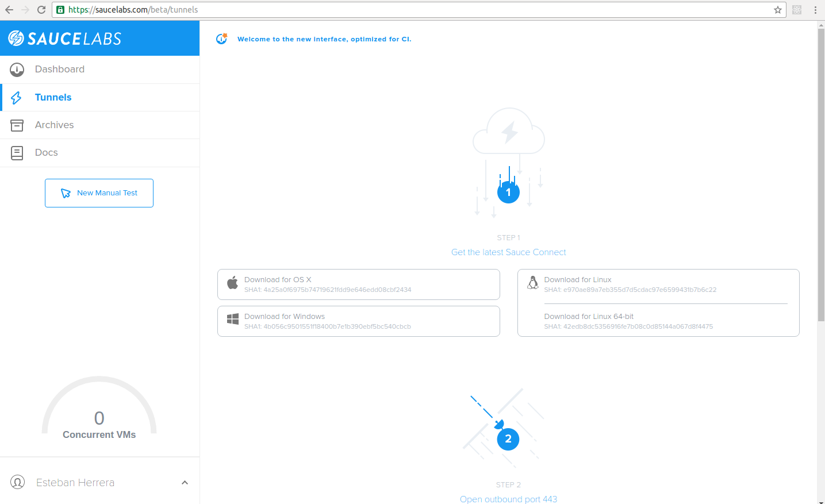Click the Windows logo icon
This screenshot has height=504, width=825.
click(x=233, y=319)
